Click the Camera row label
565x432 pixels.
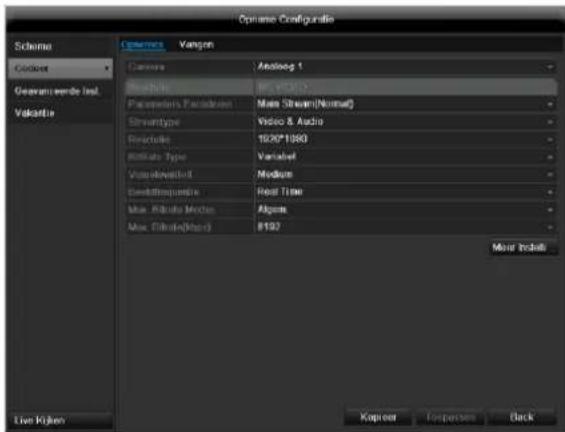pyautogui.click(x=146, y=67)
